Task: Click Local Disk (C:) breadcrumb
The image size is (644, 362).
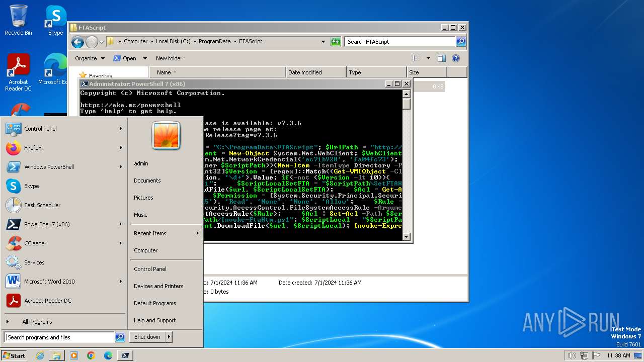Action: point(173,42)
